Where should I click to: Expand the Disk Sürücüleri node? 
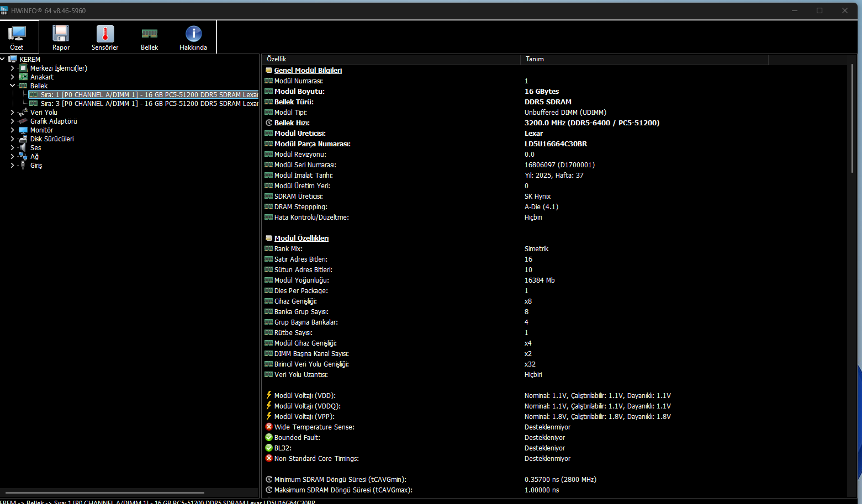[12, 139]
